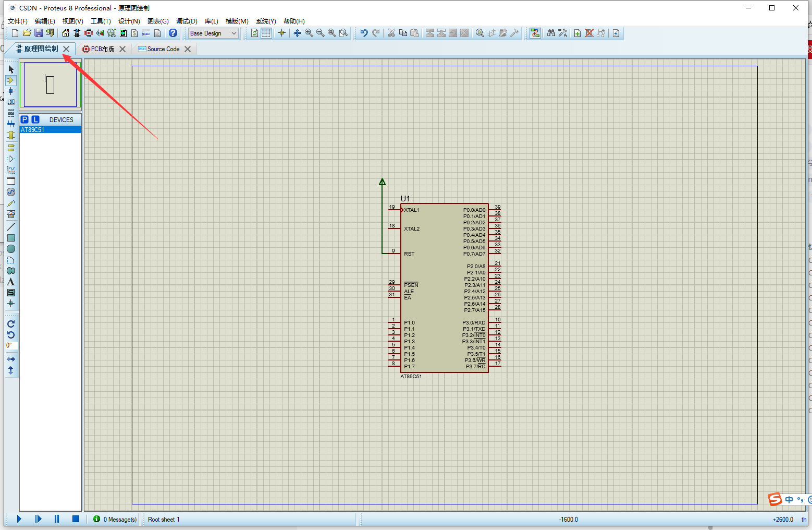812x530 pixels.
Task: Open the 3D visualizer icon
Action: pos(100,33)
